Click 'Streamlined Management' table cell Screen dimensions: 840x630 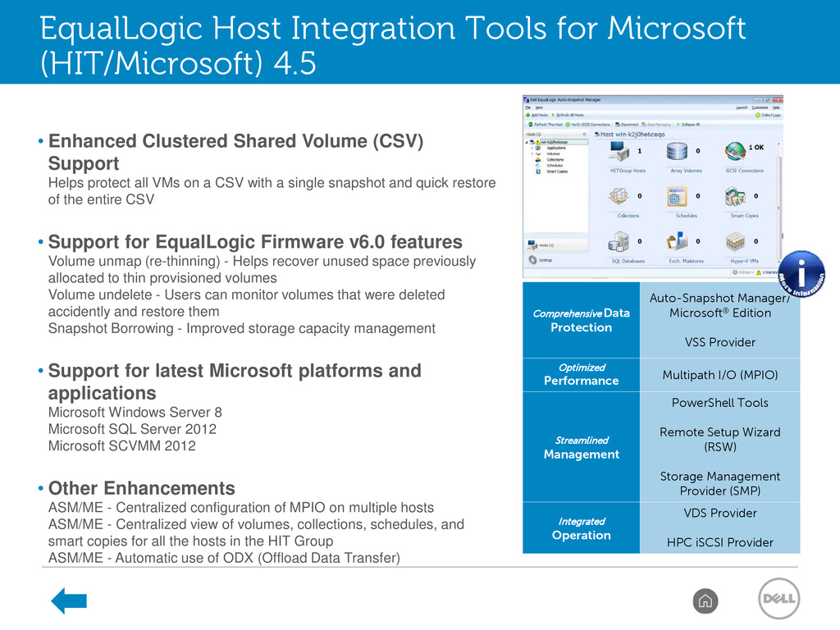[x=582, y=447]
